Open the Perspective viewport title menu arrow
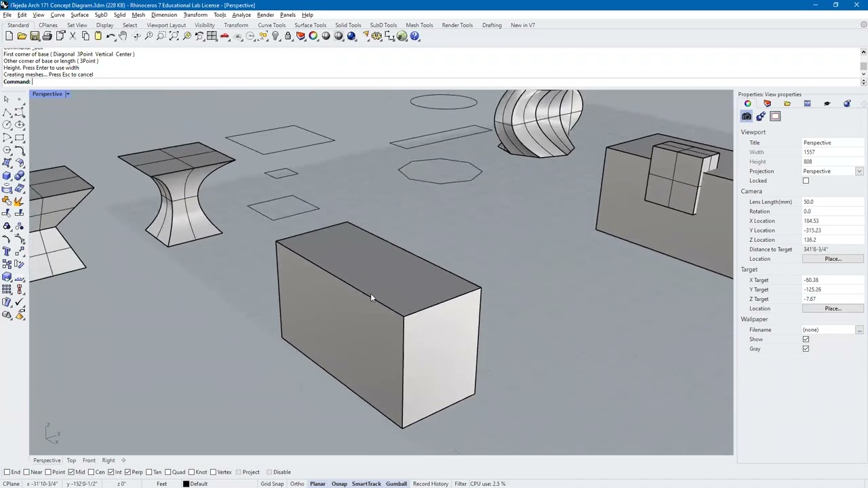The width and height of the screenshot is (868, 488). [x=68, y=94]
